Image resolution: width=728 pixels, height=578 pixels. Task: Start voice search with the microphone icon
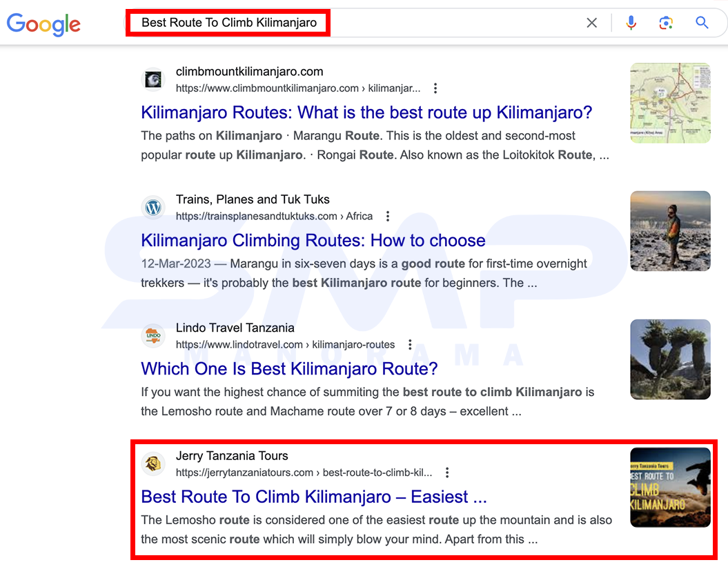631,23
